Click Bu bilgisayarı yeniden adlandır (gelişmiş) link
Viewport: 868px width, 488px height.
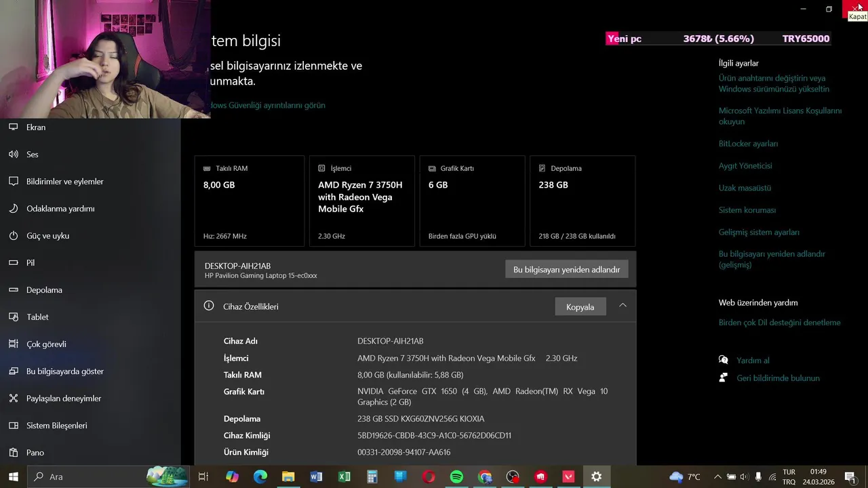click(772, 259)
